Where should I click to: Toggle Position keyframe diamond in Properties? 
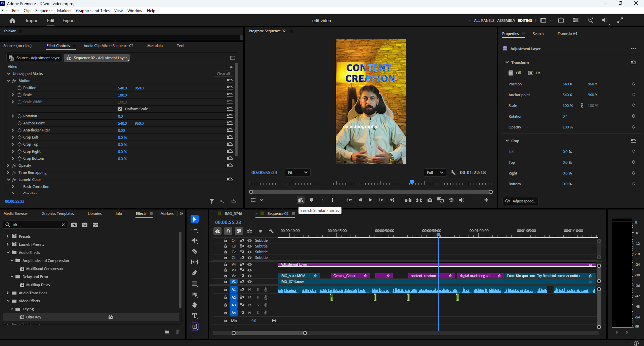634,84
